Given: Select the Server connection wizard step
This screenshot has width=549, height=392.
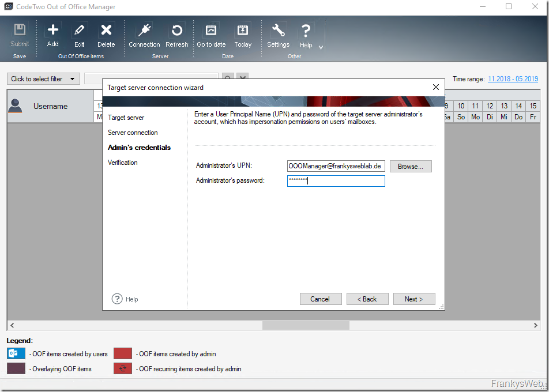Looking at the screenshot, I should click(133, 133).
